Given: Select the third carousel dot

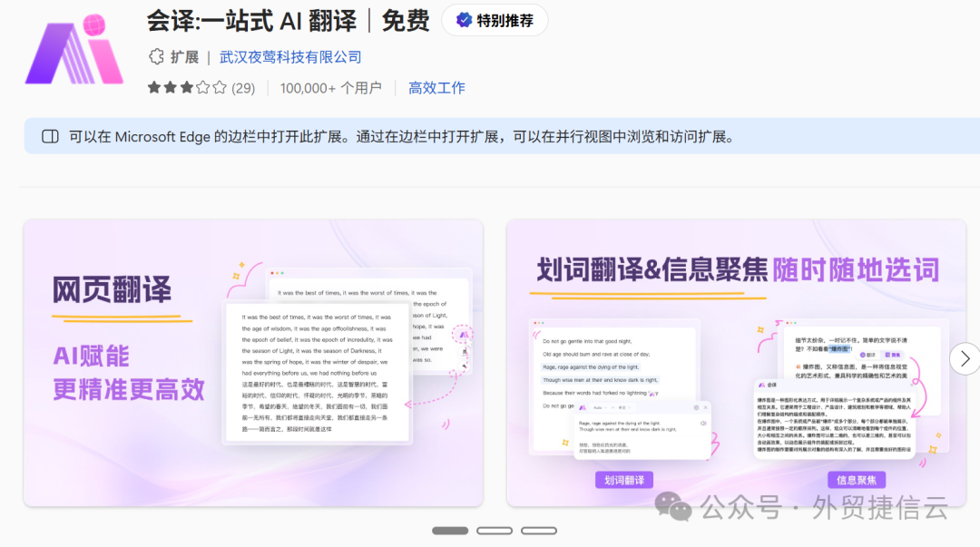Looking at the screenshot, I should click(x=539, y=530).
